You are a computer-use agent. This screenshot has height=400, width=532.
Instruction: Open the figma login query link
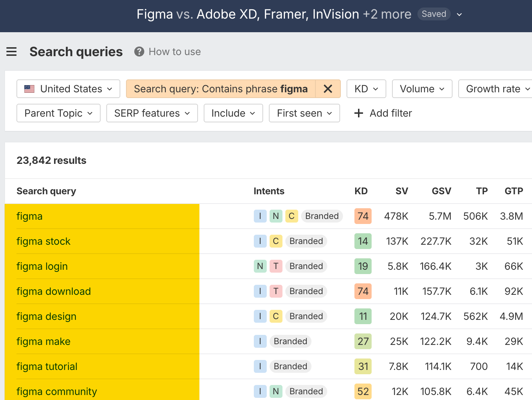(42, 266)
